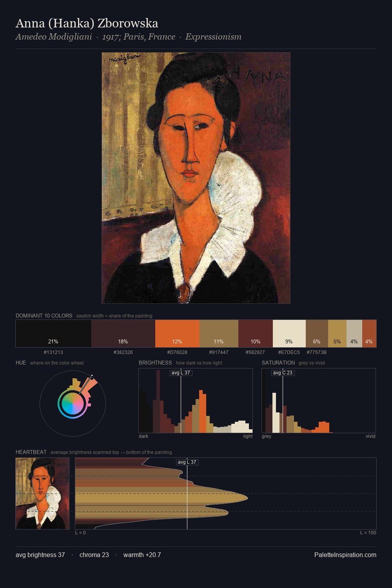Click the black #131213 color swatch
This screenshot has height=588, width=392.
[53, 334]
